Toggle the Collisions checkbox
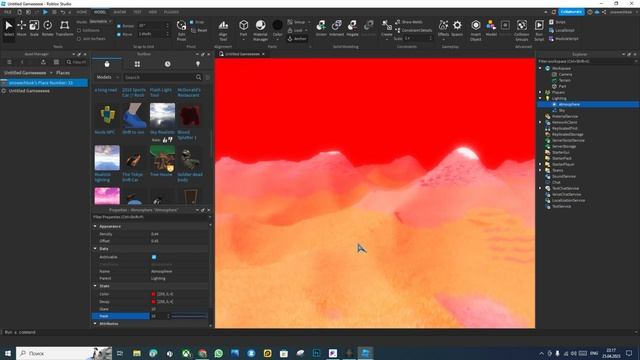 point(79,30)
